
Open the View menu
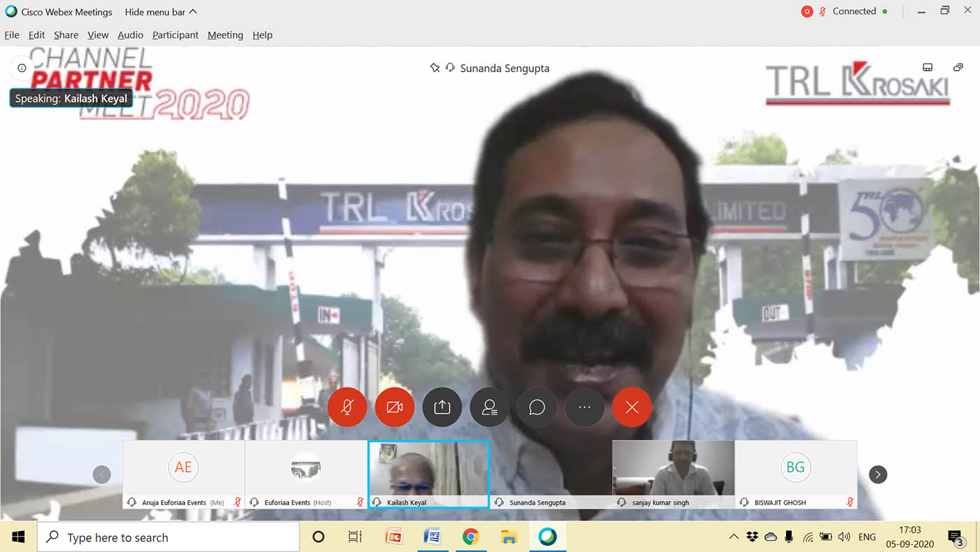98,35
